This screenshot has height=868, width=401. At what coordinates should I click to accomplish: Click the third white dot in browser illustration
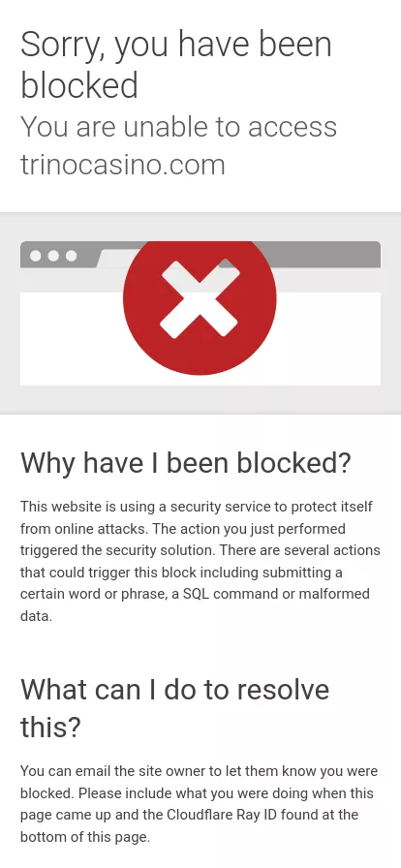pos(71,256)
